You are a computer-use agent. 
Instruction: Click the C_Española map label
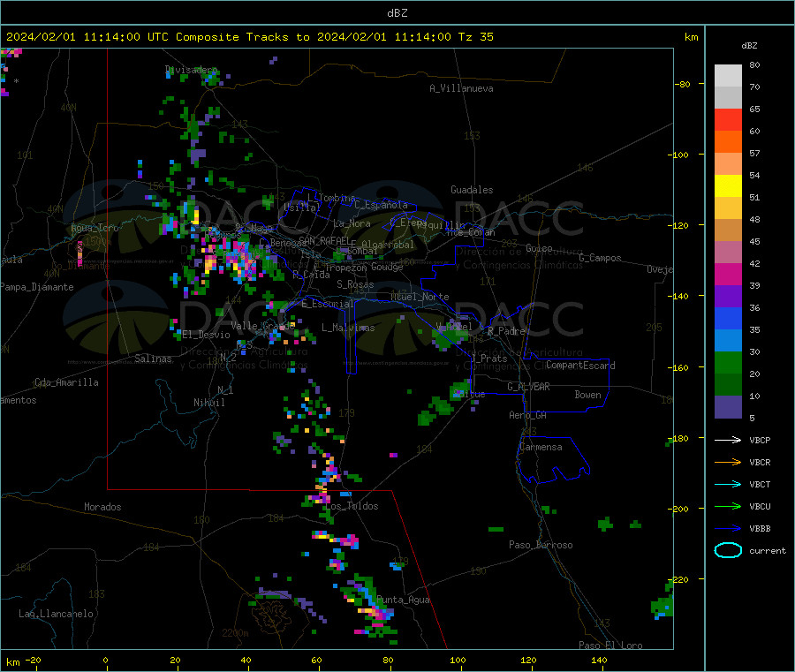(382, 205)
